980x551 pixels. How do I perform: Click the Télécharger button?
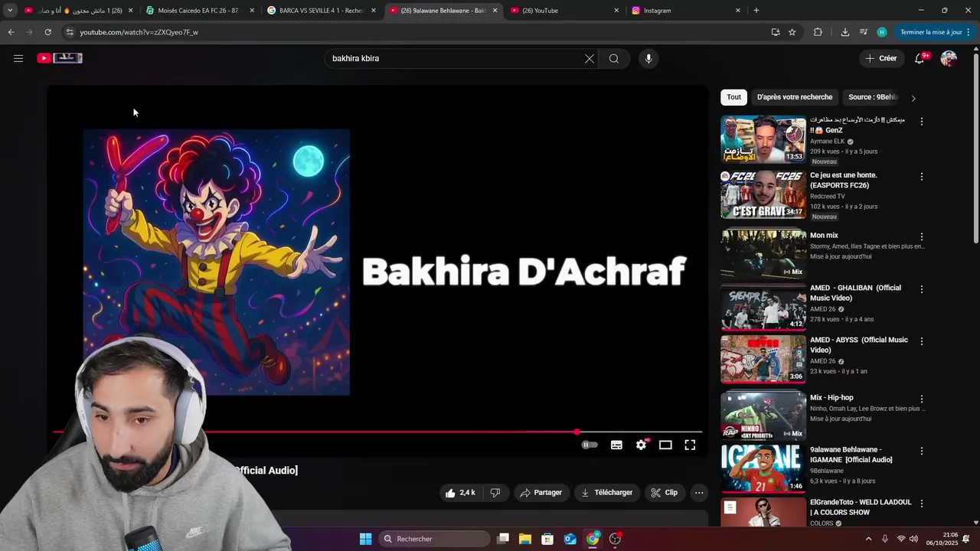point(606,493)
